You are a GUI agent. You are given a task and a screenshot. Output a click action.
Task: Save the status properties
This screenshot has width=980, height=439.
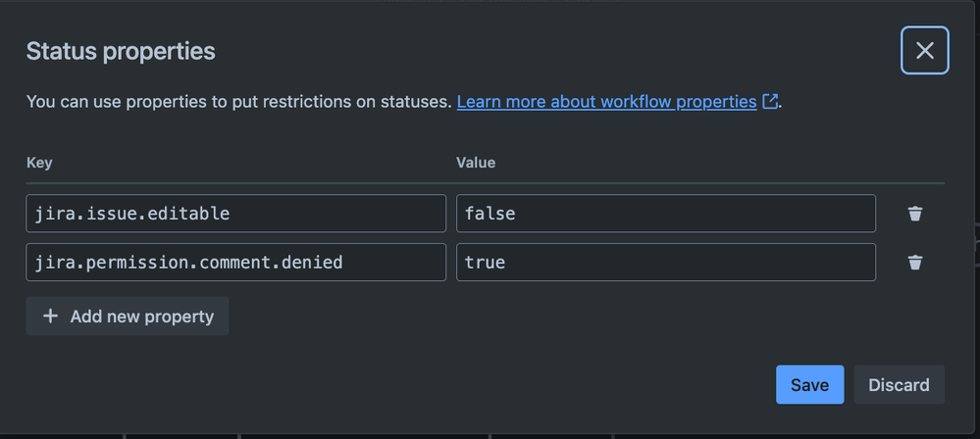coord(810,385)
